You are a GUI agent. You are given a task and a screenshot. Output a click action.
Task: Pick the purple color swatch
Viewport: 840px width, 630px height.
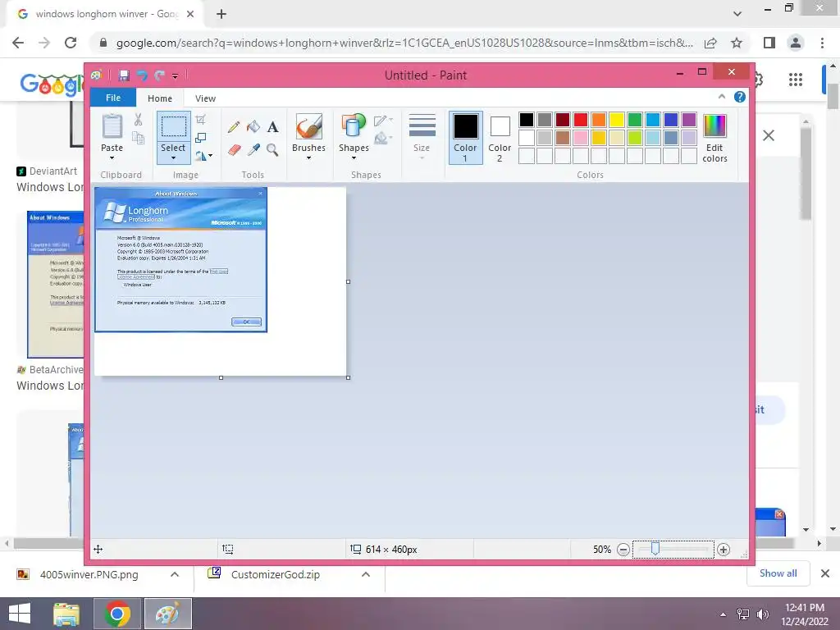[689, 120]
